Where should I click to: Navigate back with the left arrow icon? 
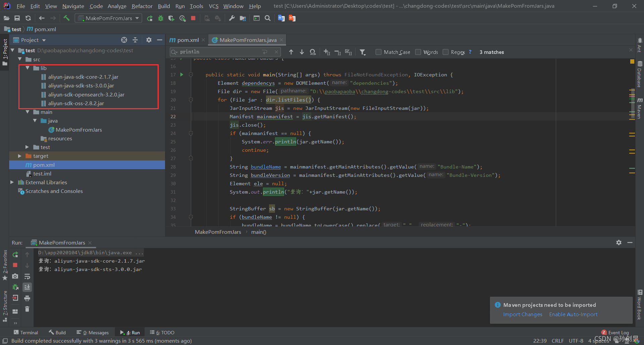click(42, 18)
